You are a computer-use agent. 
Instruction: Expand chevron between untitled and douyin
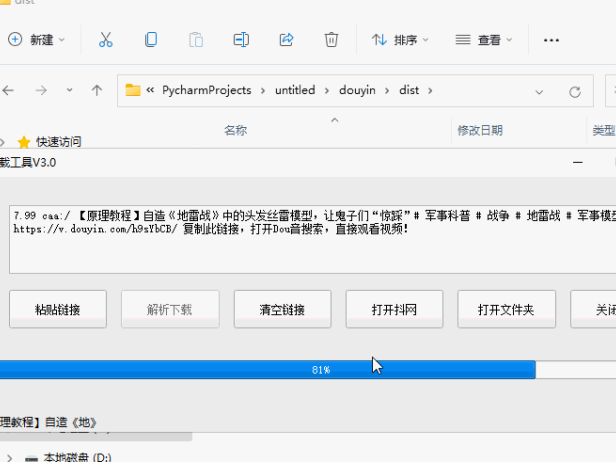(327, 91)
